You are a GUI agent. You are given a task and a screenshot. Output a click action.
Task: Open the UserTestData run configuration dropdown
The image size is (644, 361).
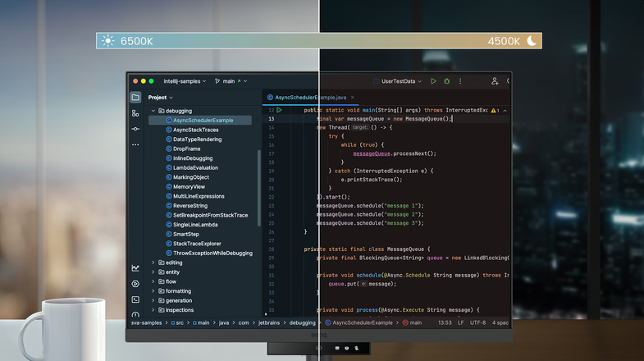[398, 81]
